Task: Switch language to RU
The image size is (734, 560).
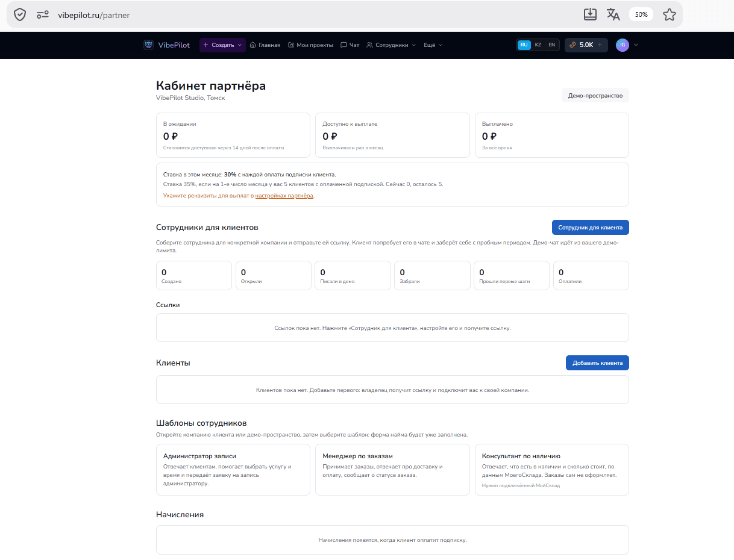Action: (524, 45)
